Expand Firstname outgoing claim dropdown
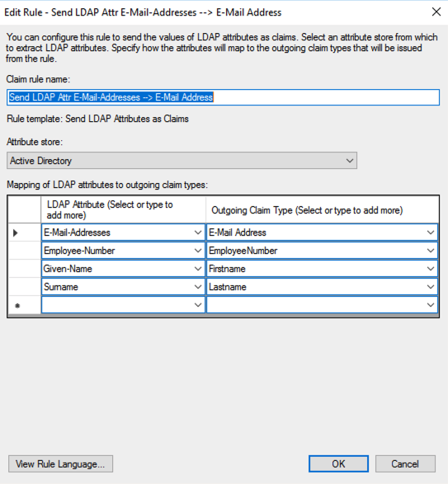Viewport: 448px width, 484px height. 431,269
